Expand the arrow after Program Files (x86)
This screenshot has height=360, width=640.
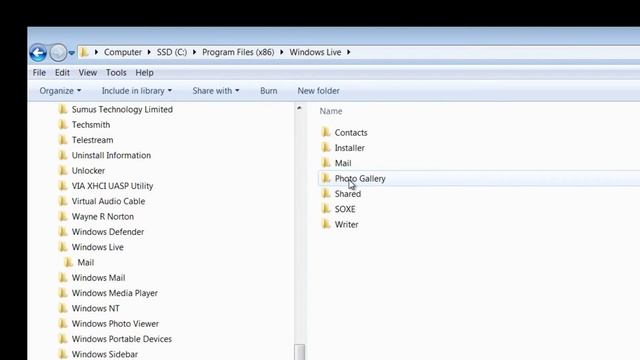pyautogui.click(x=282, y=52)
